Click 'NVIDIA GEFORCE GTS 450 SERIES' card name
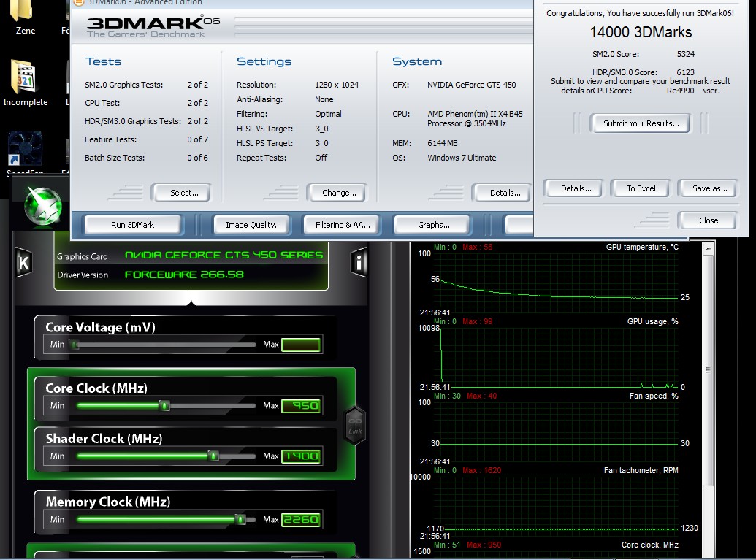This screenshot has width=756, height=560. 224,255
